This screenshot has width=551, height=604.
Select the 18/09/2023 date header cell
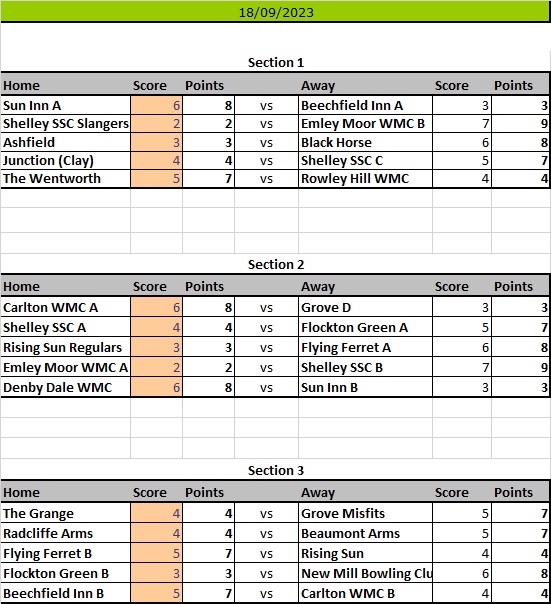pos(275,12)
